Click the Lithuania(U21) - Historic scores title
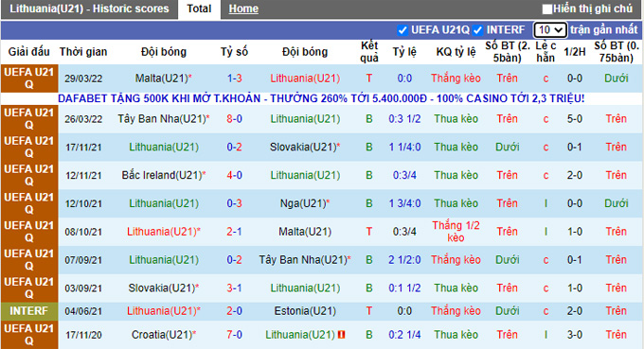The height and width of the screenshot is (349, 644). [x=89, y=9]
